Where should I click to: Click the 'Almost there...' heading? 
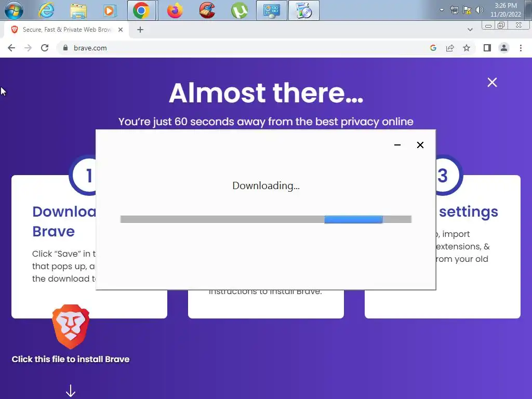(266, 92)
